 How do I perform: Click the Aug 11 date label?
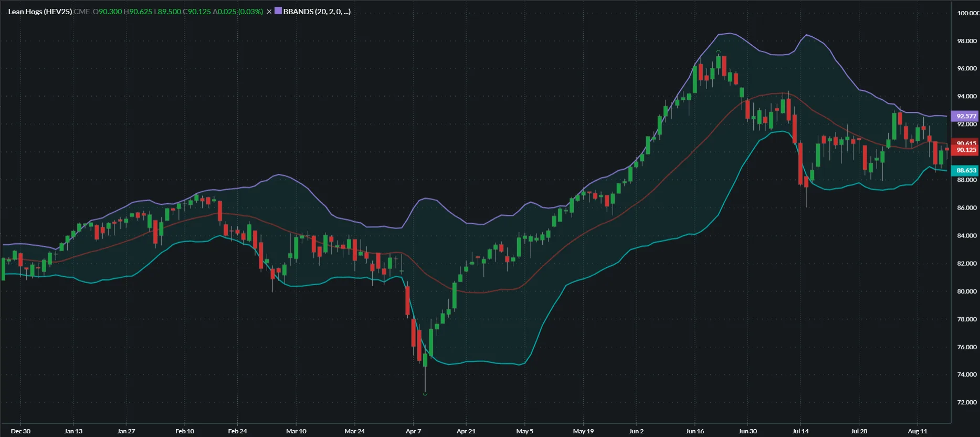[917, 431]
